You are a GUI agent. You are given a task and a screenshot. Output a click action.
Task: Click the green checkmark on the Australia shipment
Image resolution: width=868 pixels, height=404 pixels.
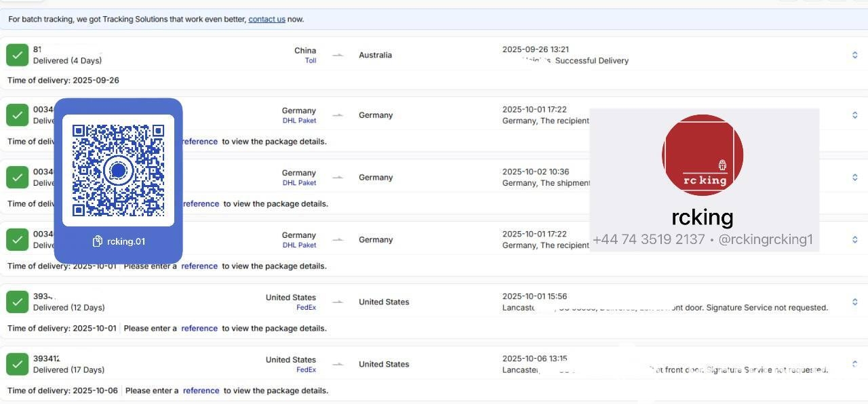(17, 55)
